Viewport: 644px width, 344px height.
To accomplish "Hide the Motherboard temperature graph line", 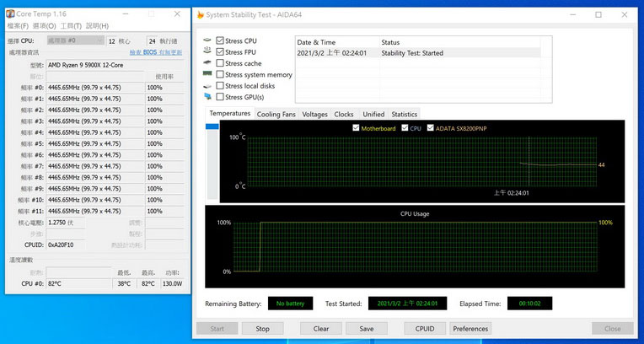I will pyautogui.click(x=356, y=128).
